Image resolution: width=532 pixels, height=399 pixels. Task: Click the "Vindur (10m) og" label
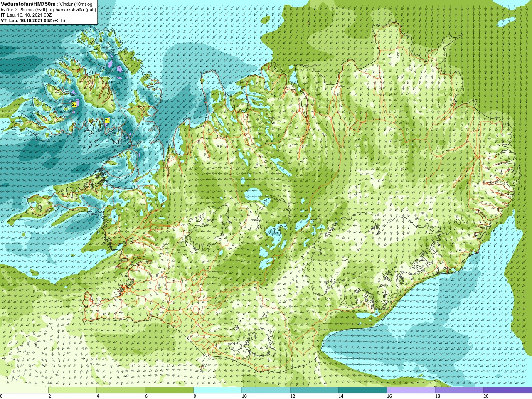(76, 4)
